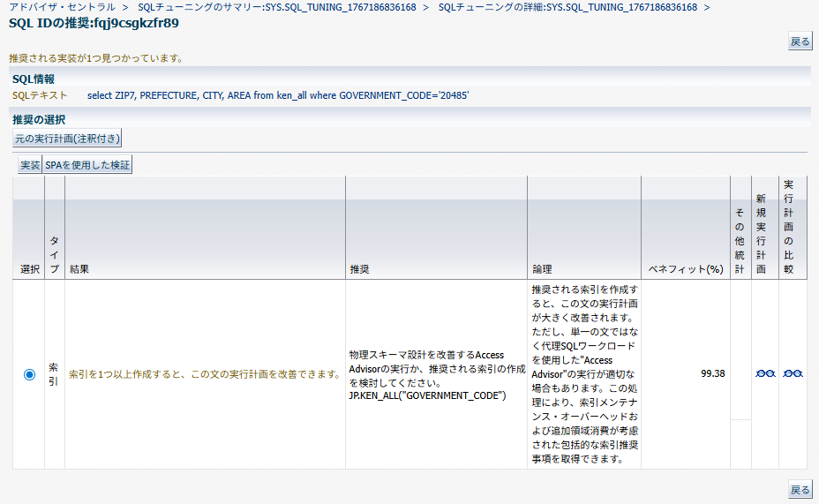Click the 実装 button
The image size is (819, 504).
pos(30,165)
